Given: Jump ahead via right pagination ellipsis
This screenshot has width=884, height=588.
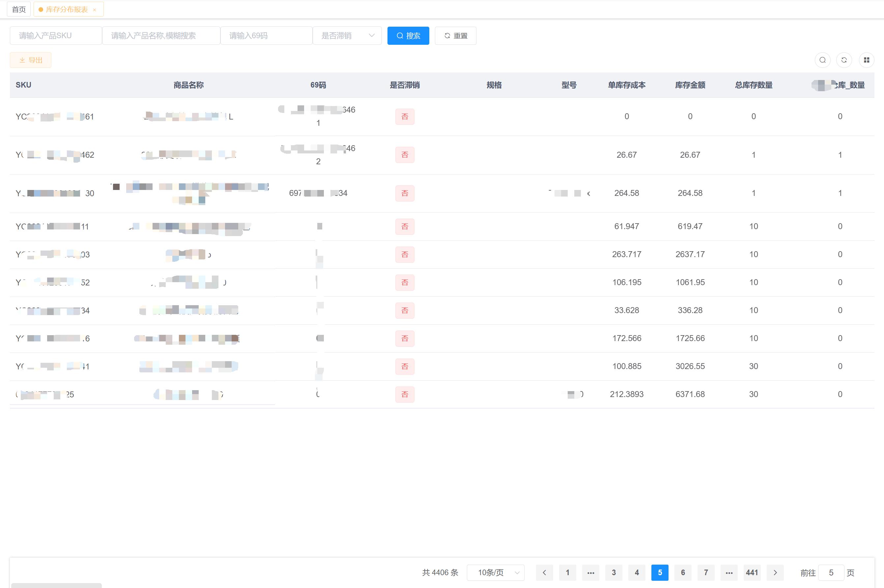Looking at the screenshot, I should 729,572.
